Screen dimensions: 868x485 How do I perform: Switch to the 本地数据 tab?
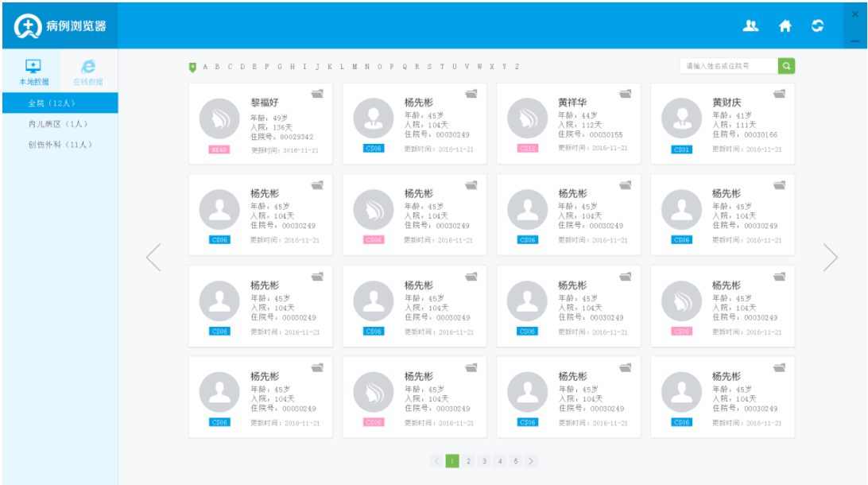(x=33, y=72)
